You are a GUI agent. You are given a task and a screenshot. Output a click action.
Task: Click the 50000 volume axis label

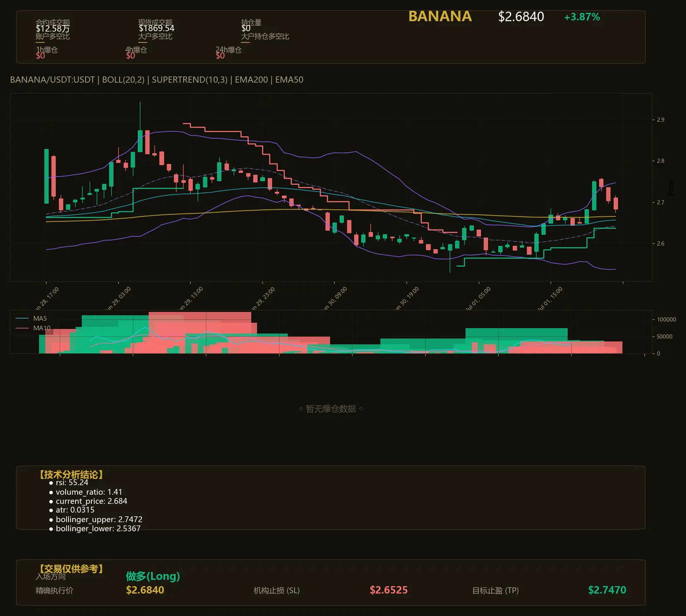coord(664,336)
